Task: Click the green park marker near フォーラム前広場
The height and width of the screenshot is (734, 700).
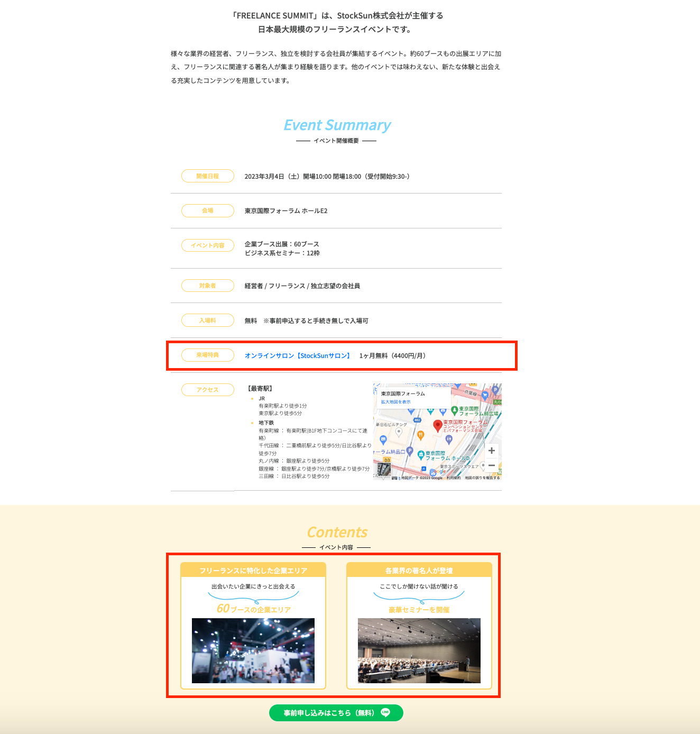Action: click(455, 410)
